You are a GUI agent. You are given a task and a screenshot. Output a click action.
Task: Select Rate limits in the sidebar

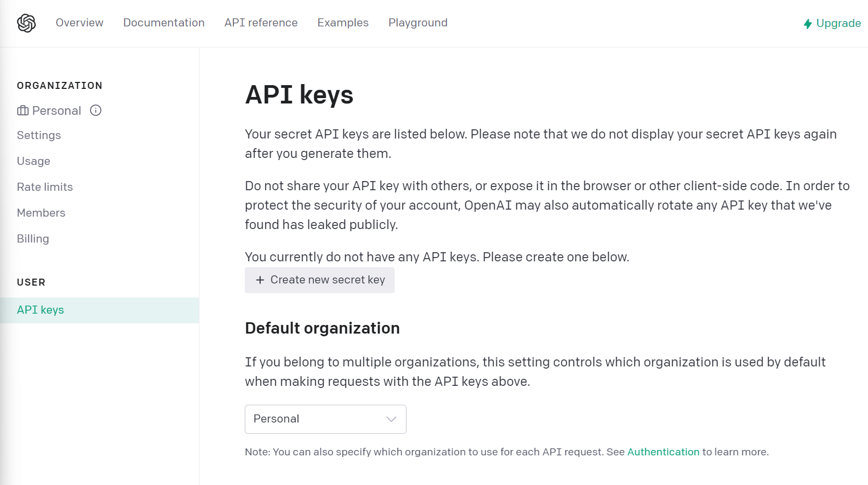[x=45, y=186]
